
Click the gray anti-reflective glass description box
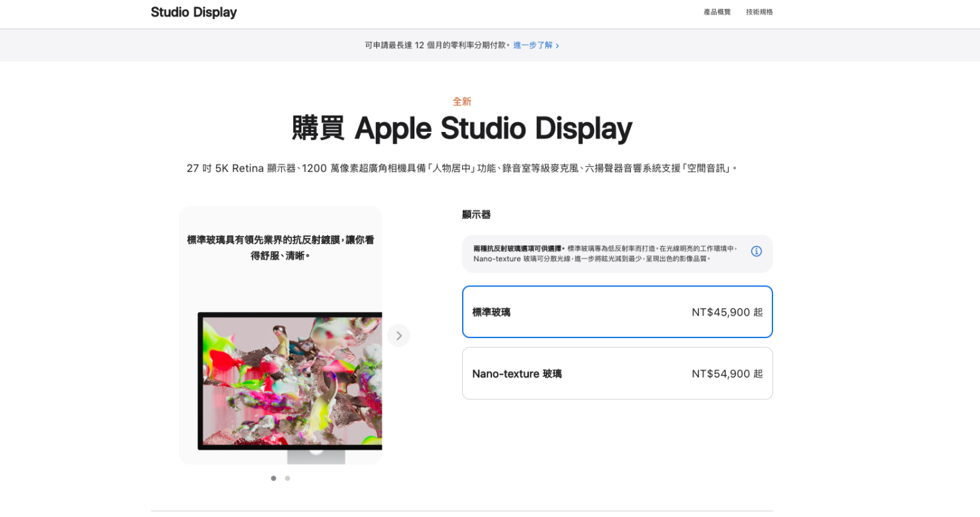617,251
